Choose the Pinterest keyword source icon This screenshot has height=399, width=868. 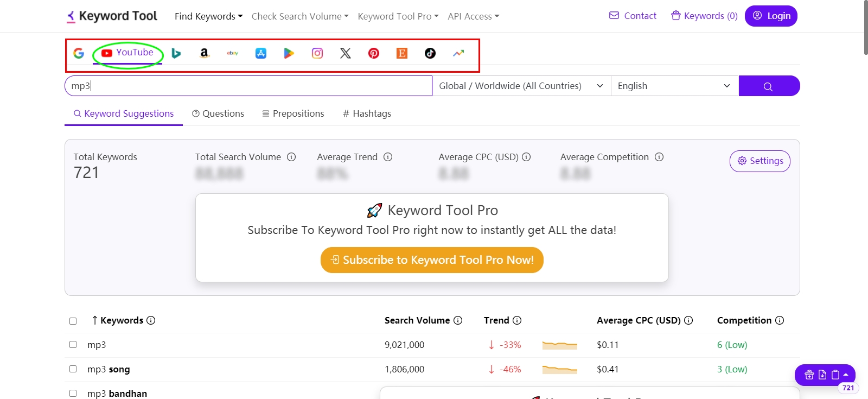click(374, 53)
